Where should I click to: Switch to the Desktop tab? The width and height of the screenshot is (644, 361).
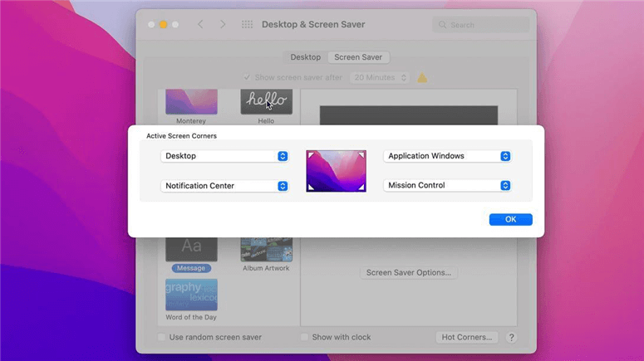[306, 57]
